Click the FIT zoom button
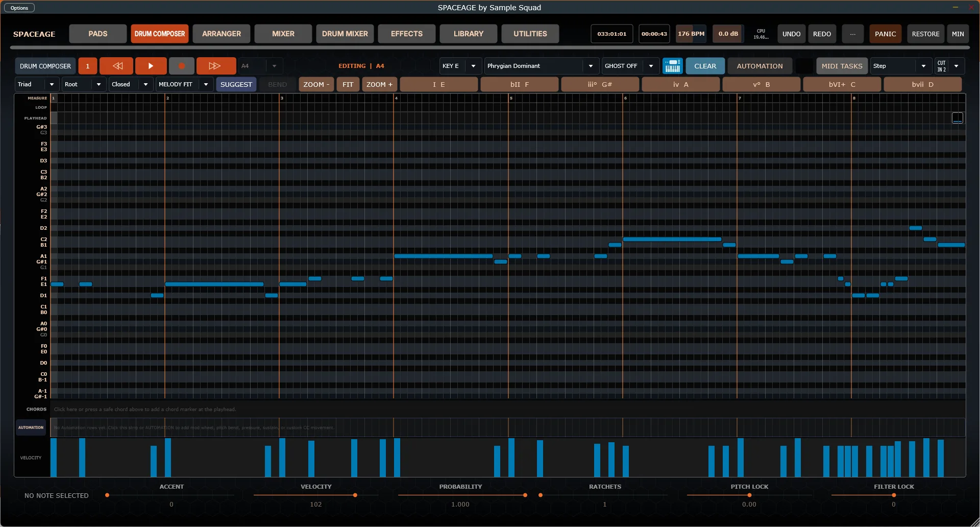Viewport: 980px width, 527px height. pyautogui.click(x=348, y=84)
